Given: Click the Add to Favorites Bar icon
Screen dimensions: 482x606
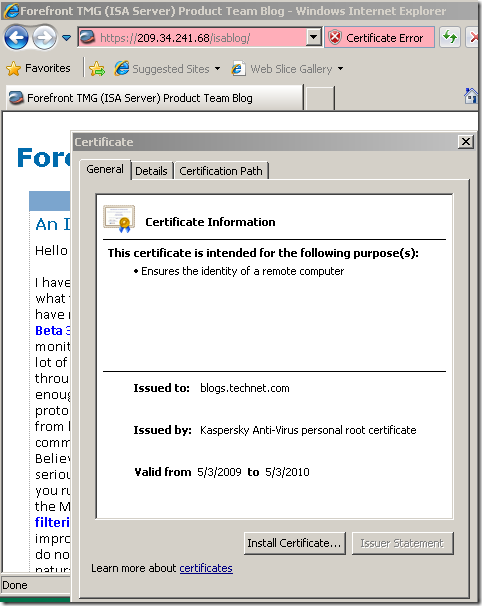Looking at the screenshot, I should [x=97, y=69].
